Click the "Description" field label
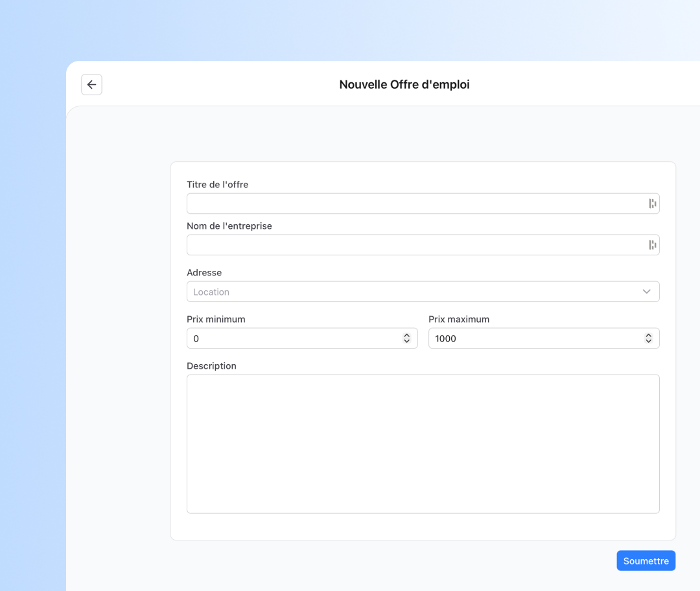This screenshot has height=591, width=700. click(x=211, y=366)
